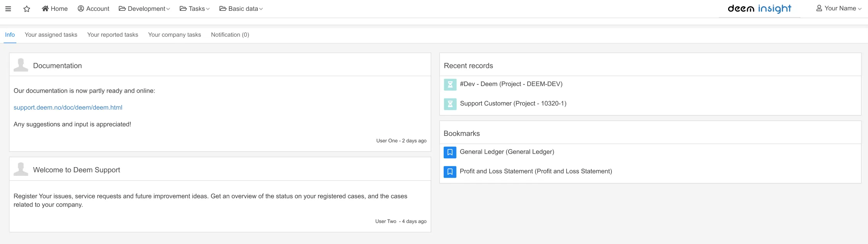Open the support.deem.no documentation link
Viewport: 868px width, 244px height.
(68, 108)
